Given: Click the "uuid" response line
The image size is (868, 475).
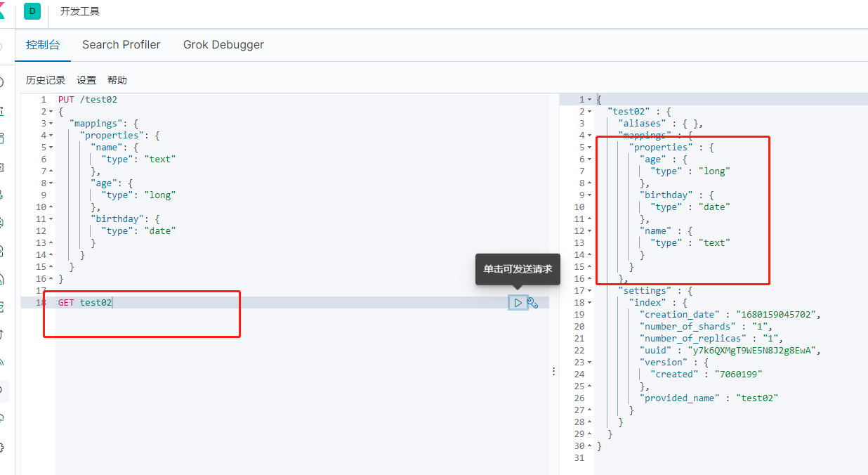Looking at the screenshot, I should [730, 351].
